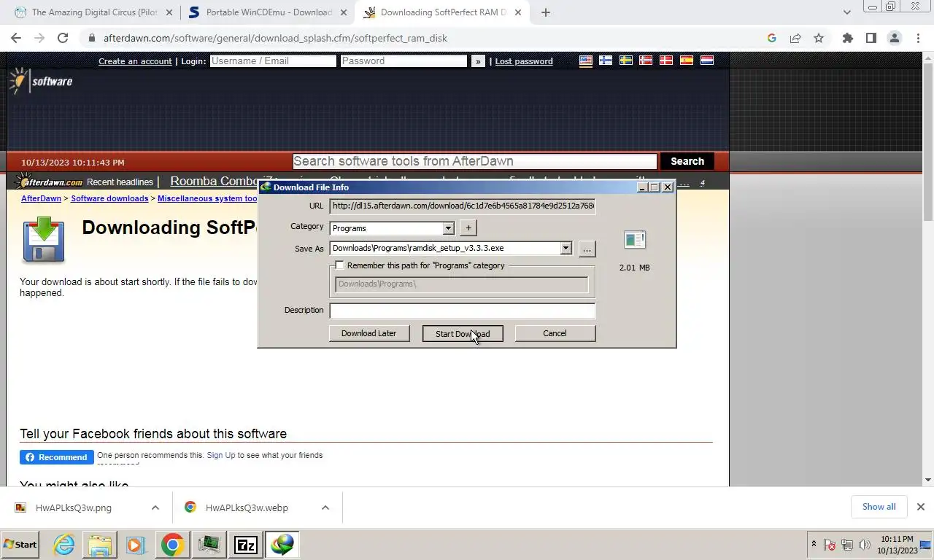Click the floppy disk download icon

[x=44, y=239]
